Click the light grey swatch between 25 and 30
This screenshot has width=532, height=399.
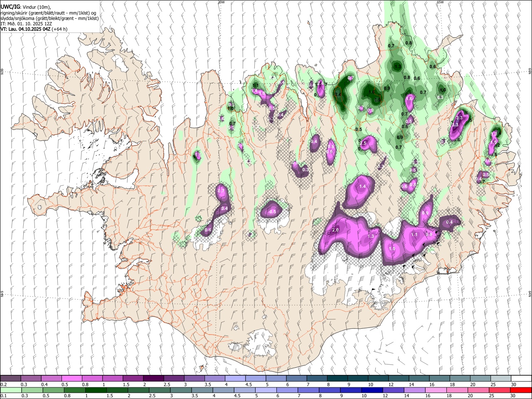click(500, 379)
